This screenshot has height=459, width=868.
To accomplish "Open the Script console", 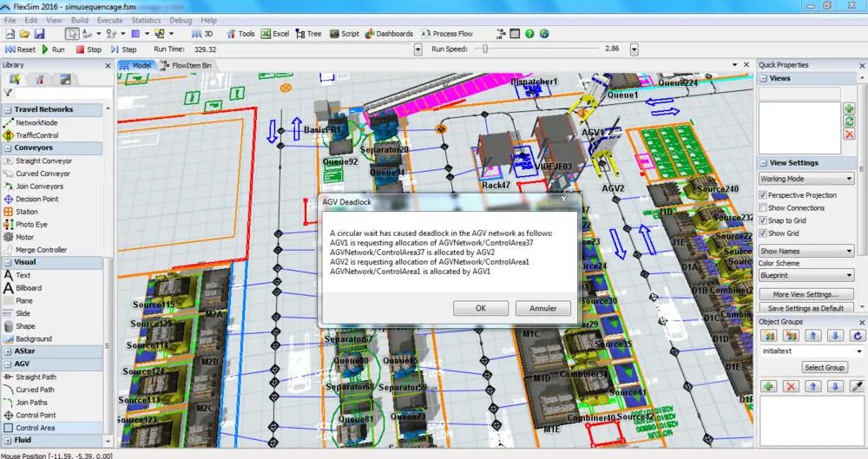I will pos(345,34).
